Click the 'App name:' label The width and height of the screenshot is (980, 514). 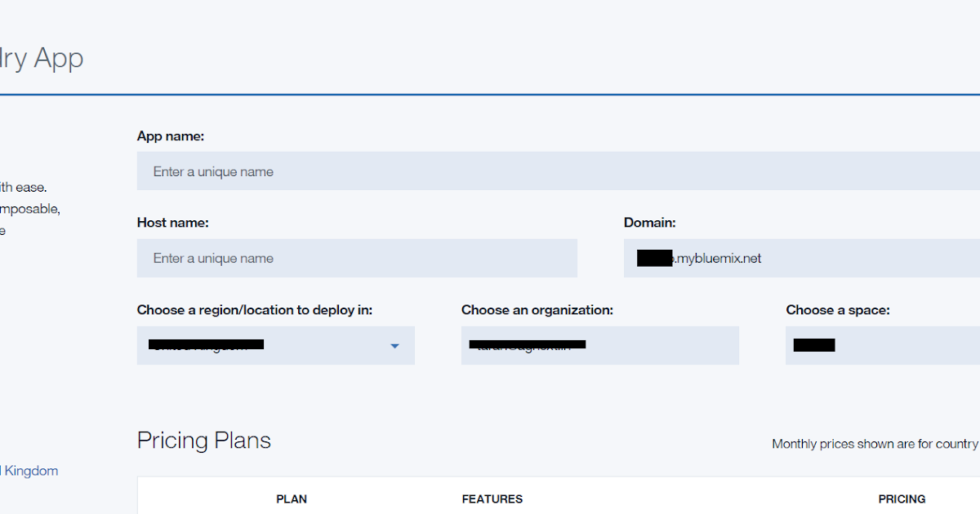[x=171, y=135]
